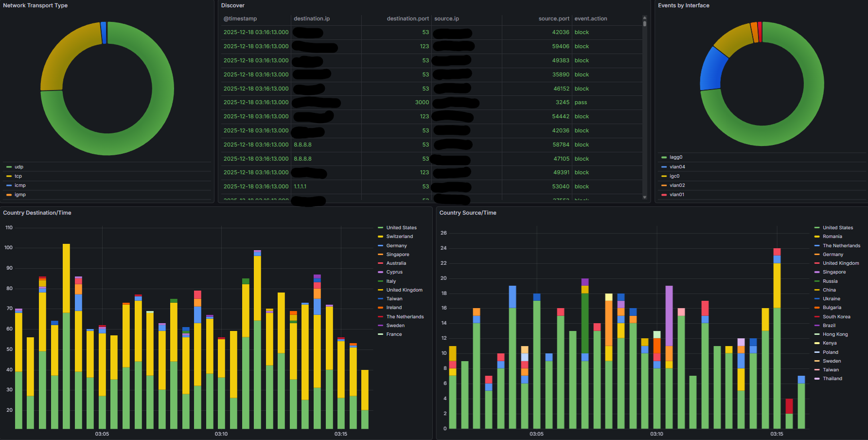868x440 pixels.
Task: Toggle United States in Country Source legend
Action: pyautogui.click(x=838, y=228)
